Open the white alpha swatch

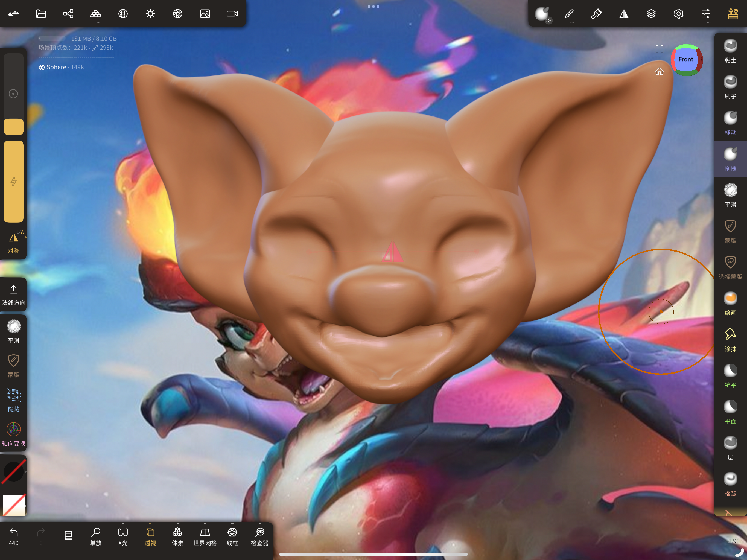pos(13,505)
